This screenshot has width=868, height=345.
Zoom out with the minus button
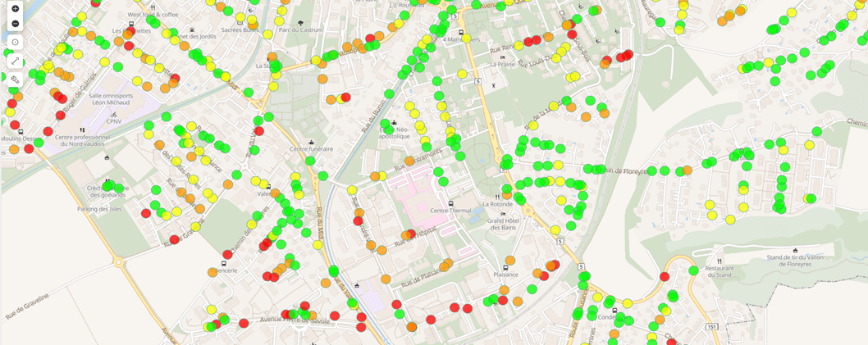coord(15,24)
